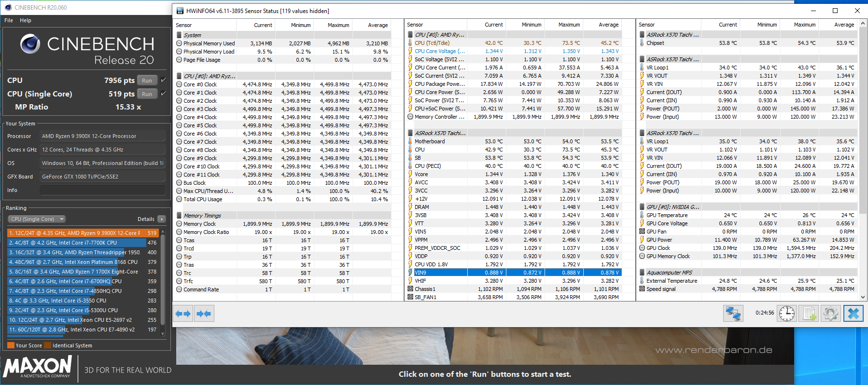Expand ranking Details with the arrow button
Viewport: 868px width, 385px height.
tap(162, 219)
